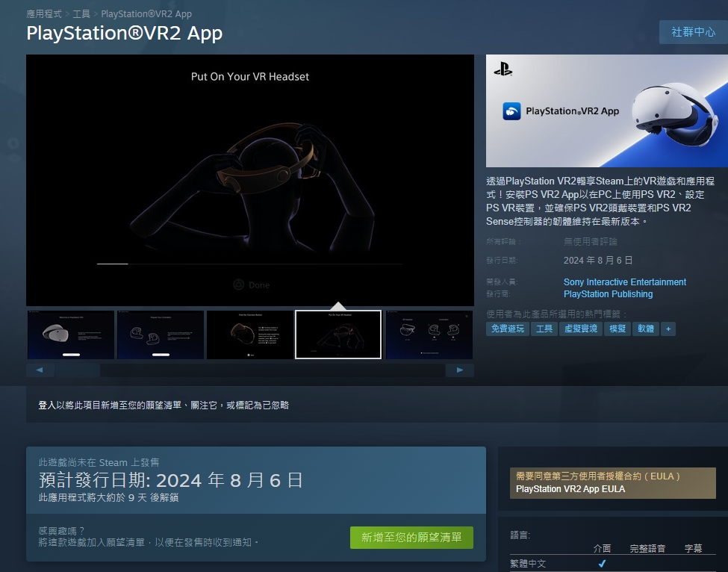Select the second screenshot thumbnail

click(x=161, y=335)
